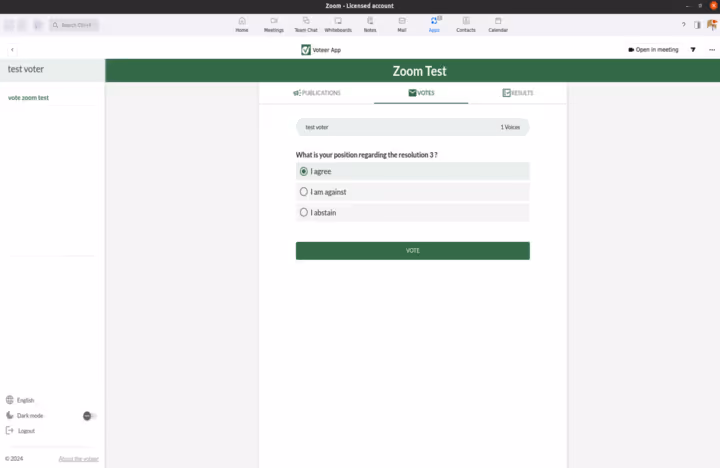Collapse the sidebar with the back chevron

[x=12, y=50]
